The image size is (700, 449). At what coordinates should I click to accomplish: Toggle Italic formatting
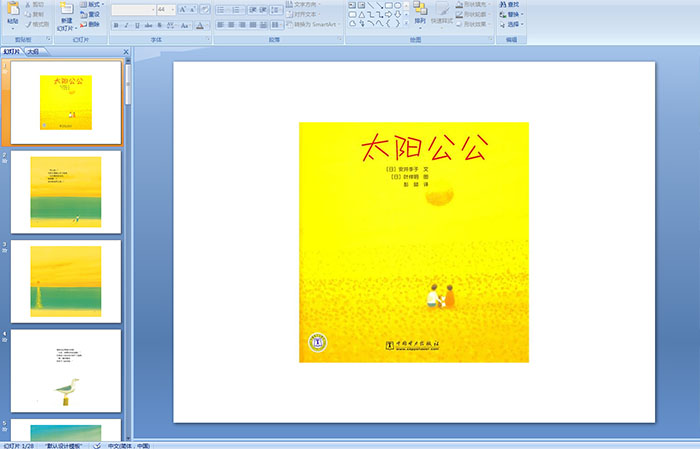126,25
